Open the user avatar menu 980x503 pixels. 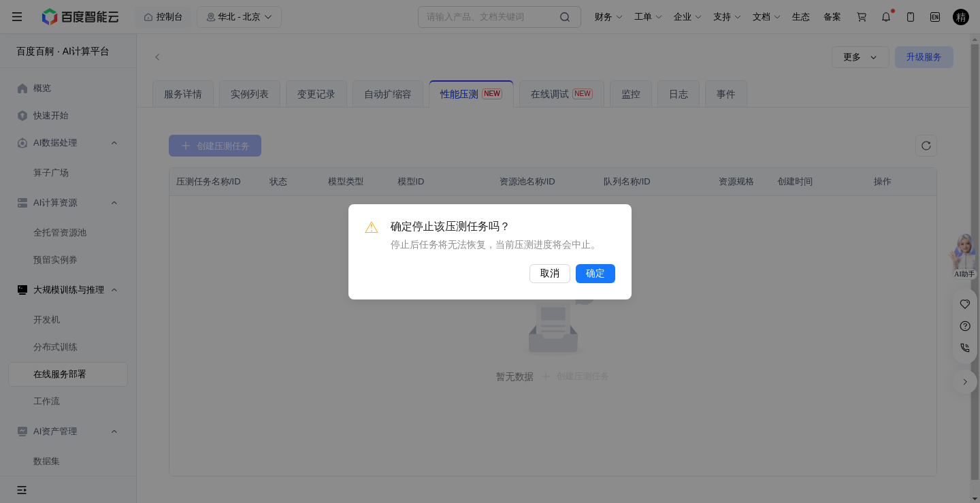[960, 17]
